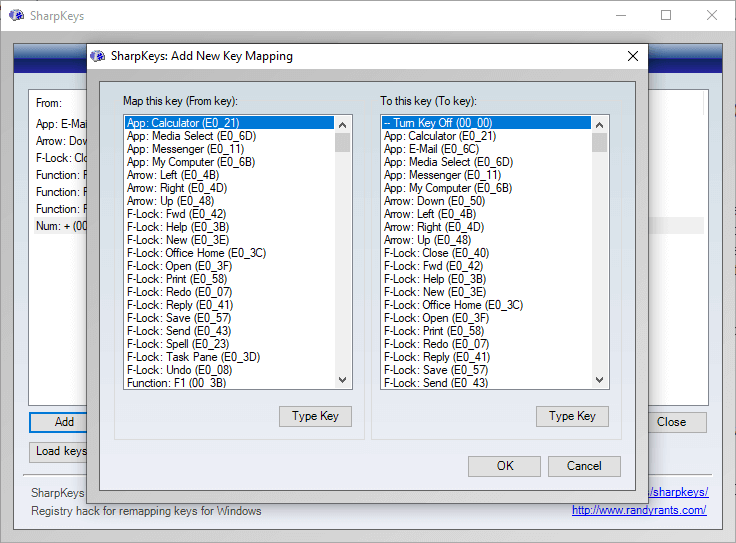Screen dimensions: 736x543
Task: Select App: E-Mail in To list
Action: 486,149
